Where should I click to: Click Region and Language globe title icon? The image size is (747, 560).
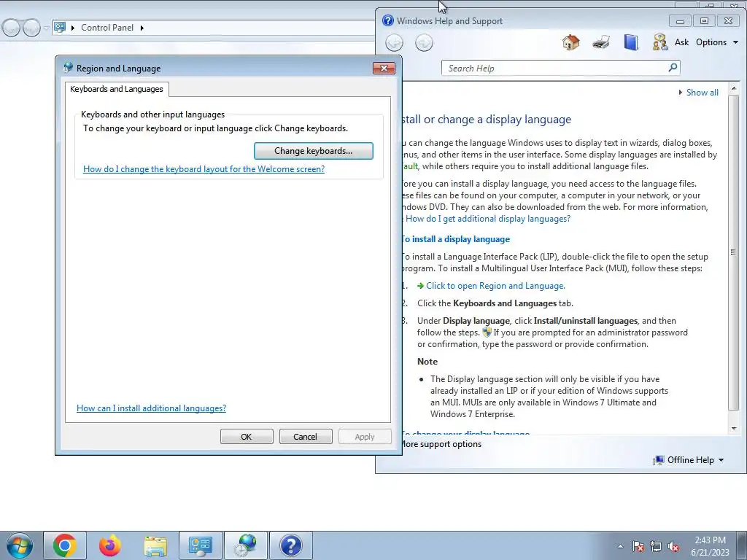click(68, 68)
